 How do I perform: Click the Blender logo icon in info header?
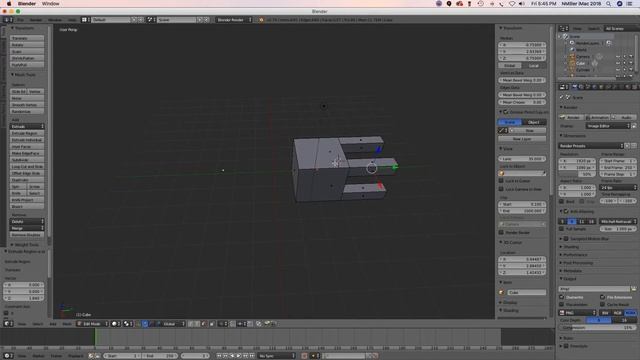pos(261,20)
